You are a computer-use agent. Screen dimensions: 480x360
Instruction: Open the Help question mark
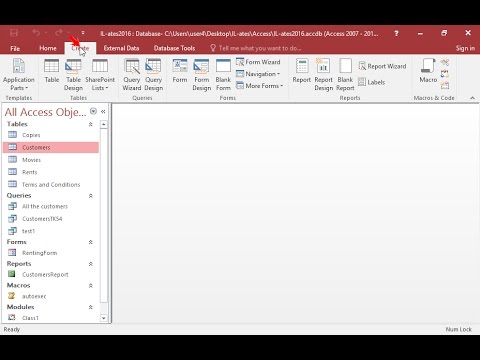coord(396,33)
